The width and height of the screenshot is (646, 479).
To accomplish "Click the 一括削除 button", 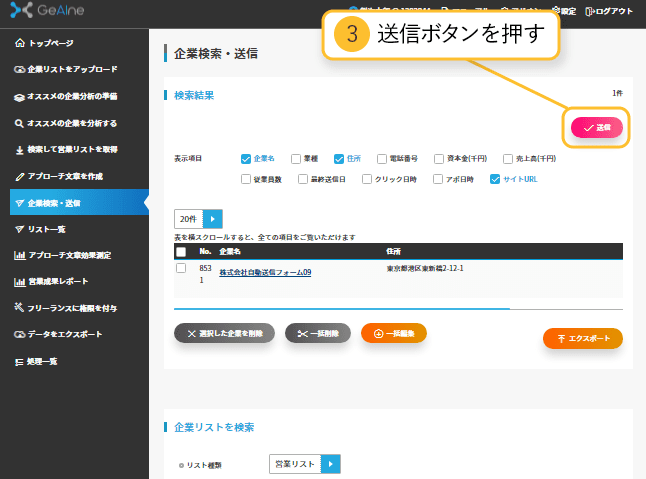I will pos(318,333).
